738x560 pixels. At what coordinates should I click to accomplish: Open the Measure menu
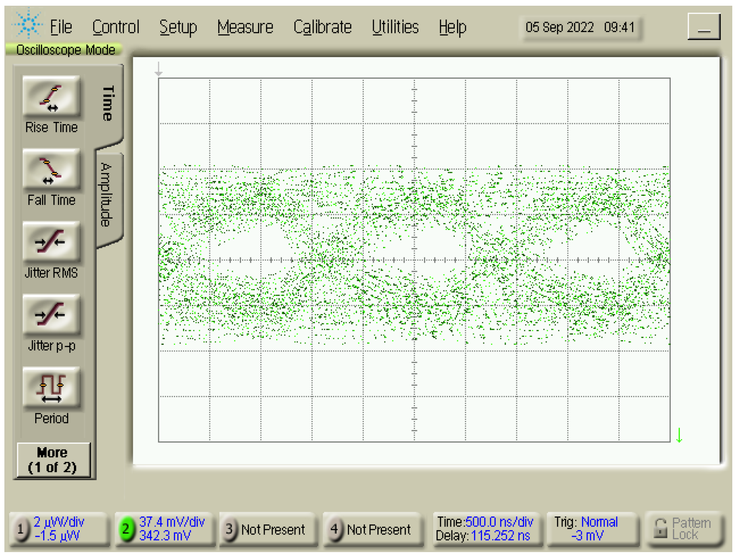[245, 27]
